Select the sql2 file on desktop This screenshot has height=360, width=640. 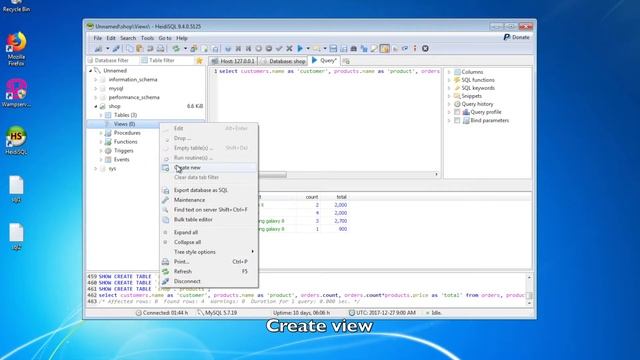tap(16, 237)
